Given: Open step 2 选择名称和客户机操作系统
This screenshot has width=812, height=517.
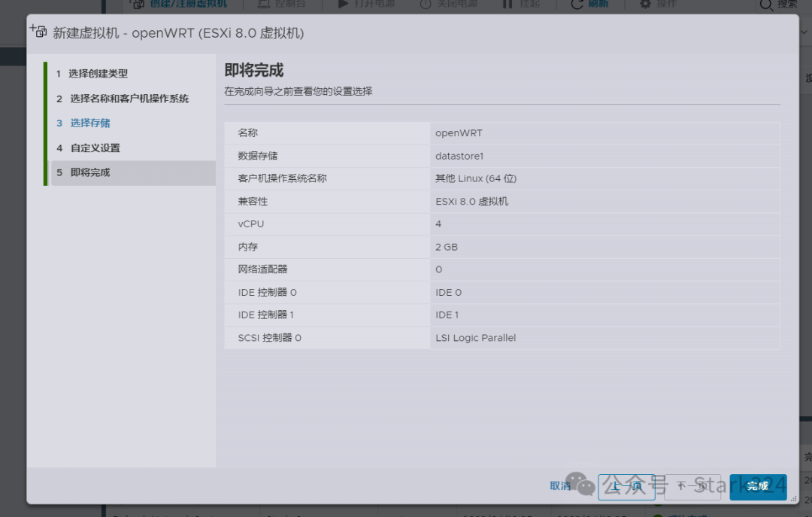Looking at the screenshot, I should pyautogui.click(x=123, y=99).
